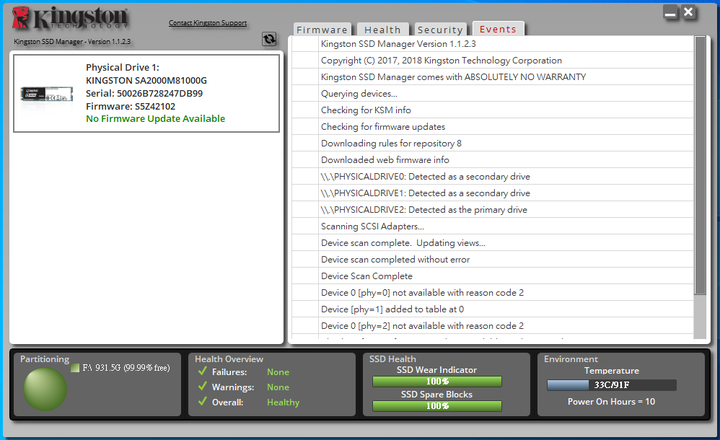
Task: Click the Temperature 33C/91F gauge
Action: tap(611, 385)
